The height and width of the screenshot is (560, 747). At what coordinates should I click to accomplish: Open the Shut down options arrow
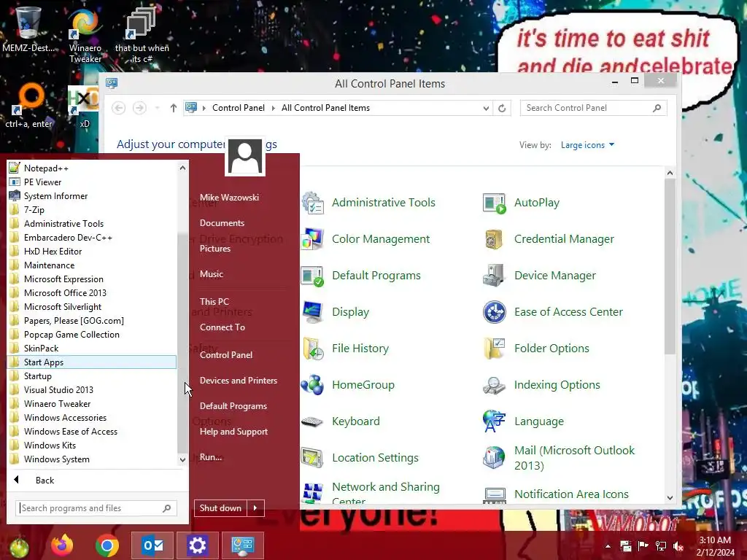[255, 508]
